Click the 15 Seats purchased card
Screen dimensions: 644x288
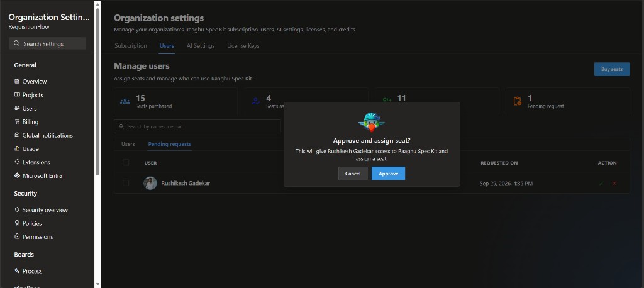[x=176, y=101]
